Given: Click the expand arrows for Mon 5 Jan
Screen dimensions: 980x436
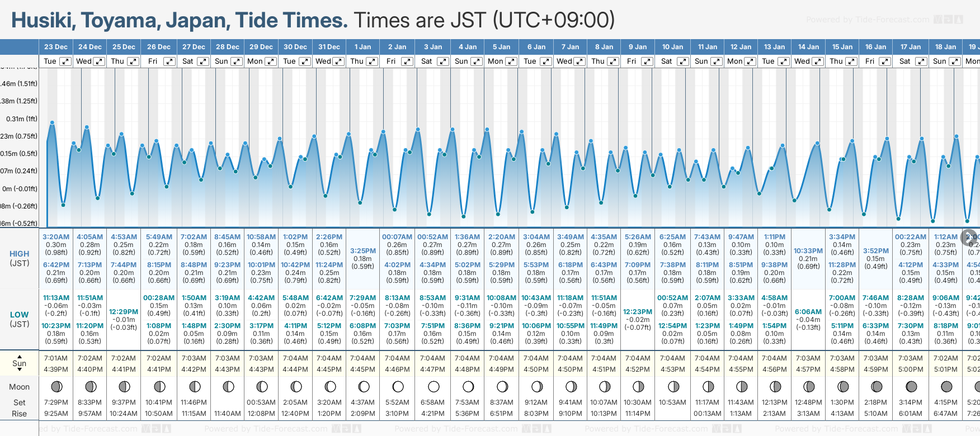Looking at the screenshot, I should (511, 61).
